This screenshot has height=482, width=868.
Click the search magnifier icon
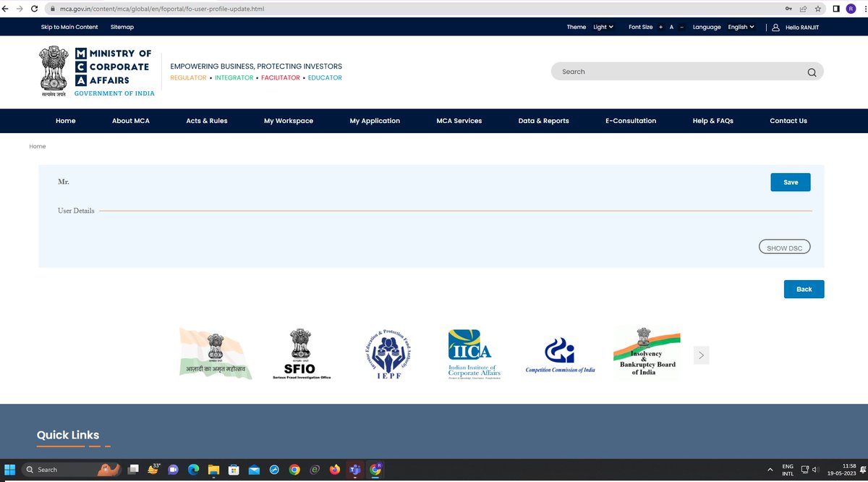[x=812, y=72]
